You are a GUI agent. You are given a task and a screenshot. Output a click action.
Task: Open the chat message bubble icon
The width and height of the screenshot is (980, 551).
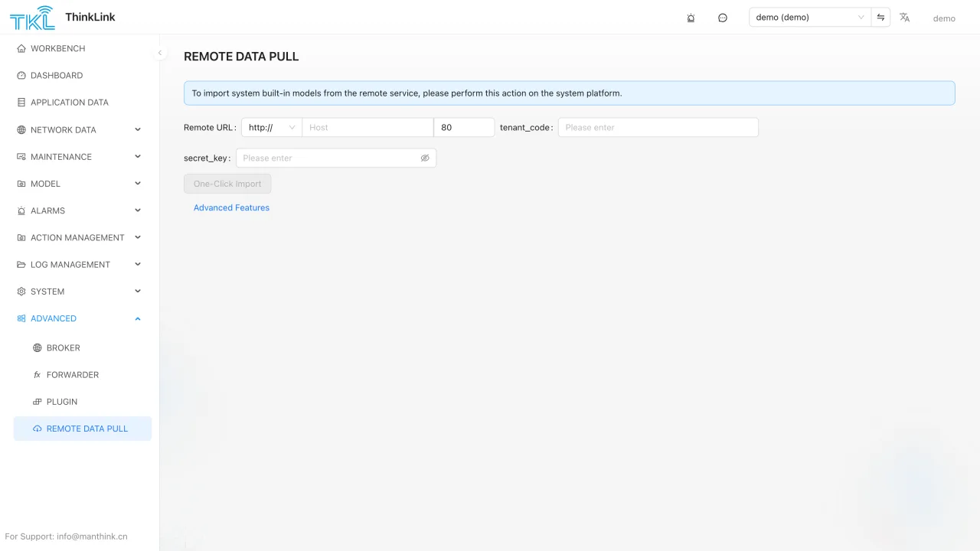(x=723, y=18)
